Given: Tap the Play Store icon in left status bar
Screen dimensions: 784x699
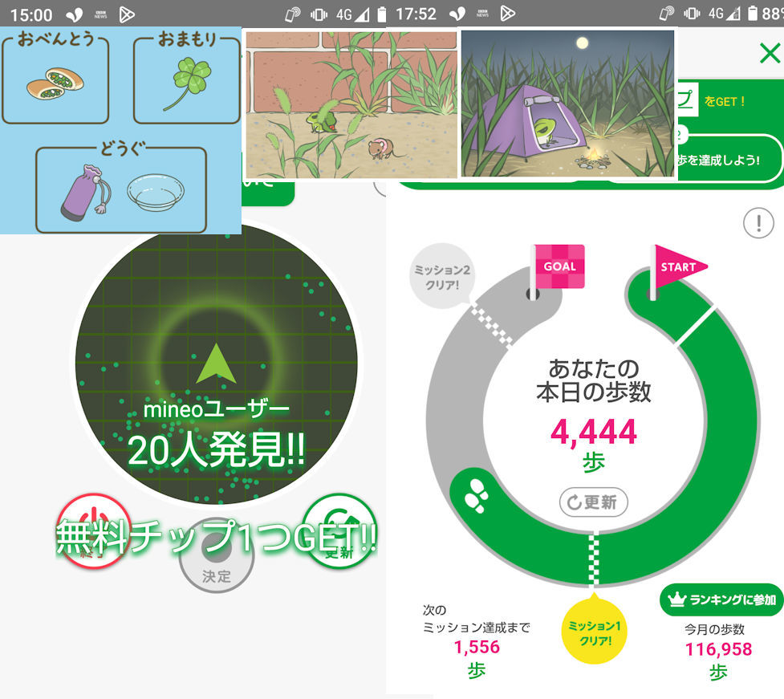Looking at the screenshot, I should [x=127, y=14].
